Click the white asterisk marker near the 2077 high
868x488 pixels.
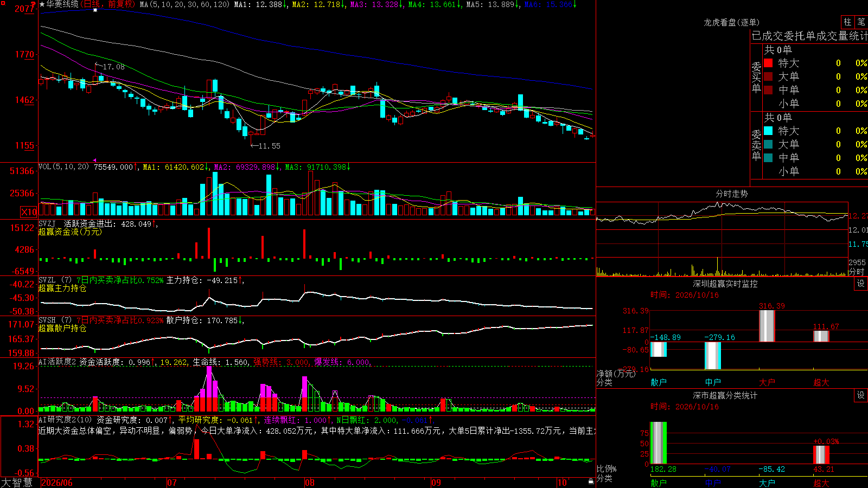(95, 10)
